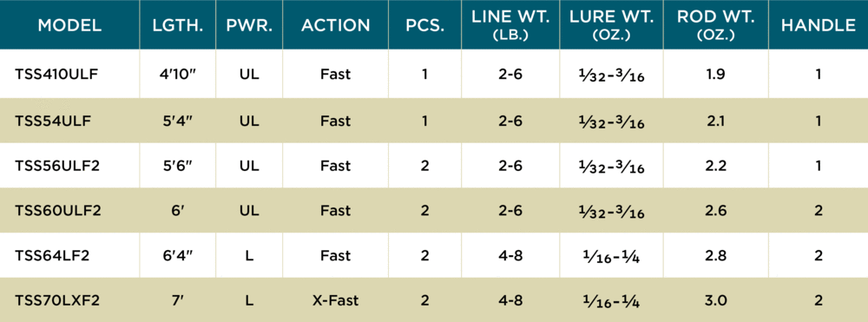This screenshot has width=868, height=322.
Task: Click model name TSS54ULF
Action: (x=53, y=121)
